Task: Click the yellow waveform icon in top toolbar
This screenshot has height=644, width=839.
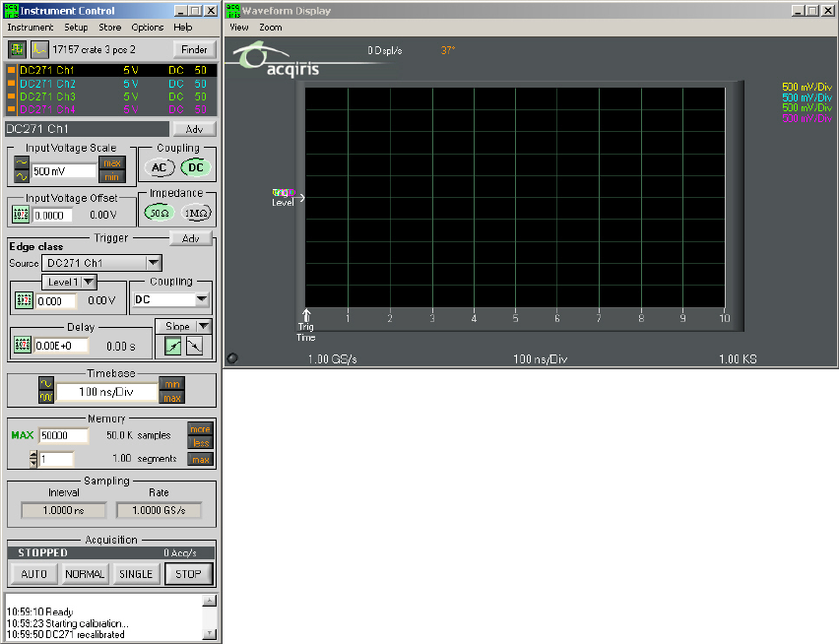Action: tap(39, 48)
